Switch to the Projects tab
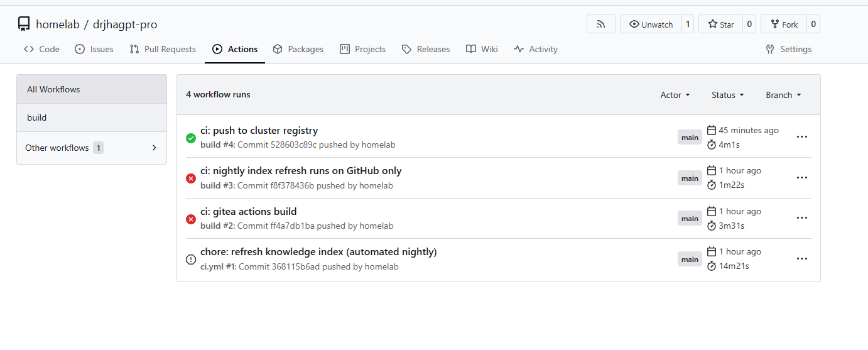 pos(362,49)
